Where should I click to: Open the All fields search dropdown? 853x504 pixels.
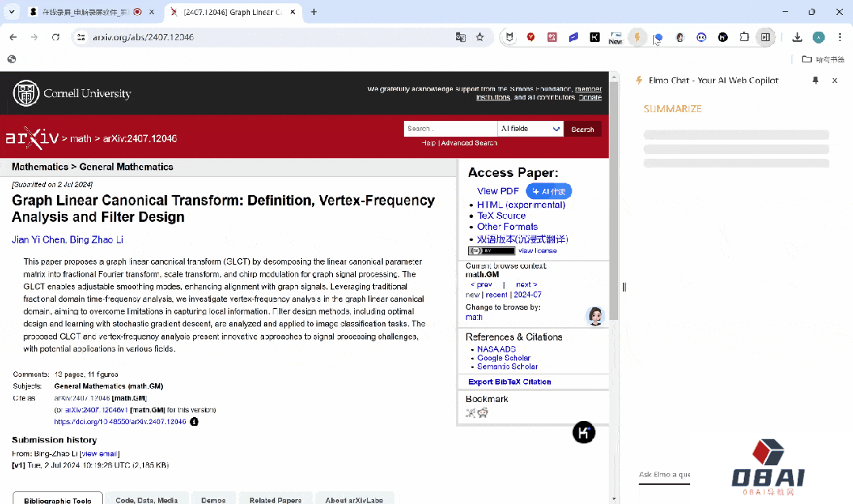coord(530,129)
